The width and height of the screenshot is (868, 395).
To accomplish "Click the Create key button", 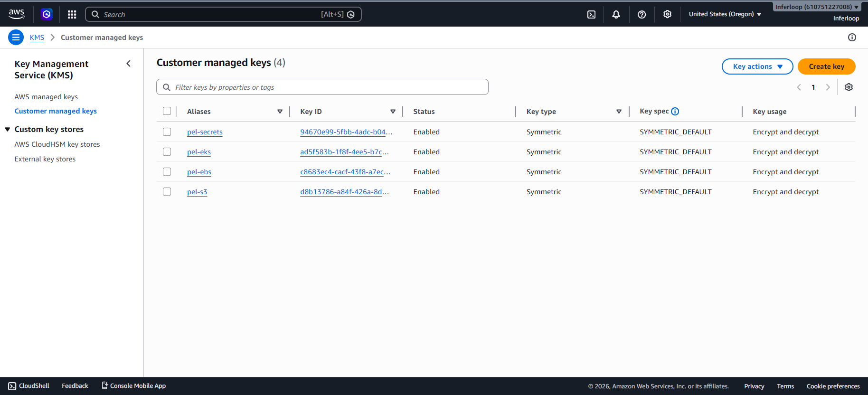I will (826, 66).
